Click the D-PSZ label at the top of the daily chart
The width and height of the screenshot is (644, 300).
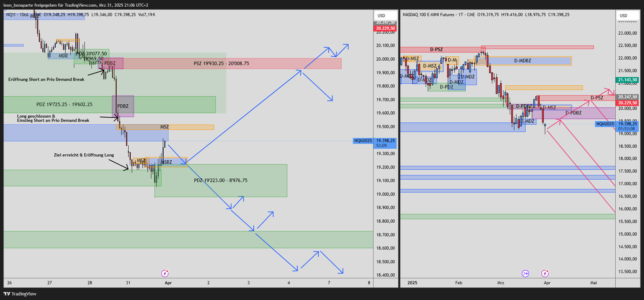[436, 49]
